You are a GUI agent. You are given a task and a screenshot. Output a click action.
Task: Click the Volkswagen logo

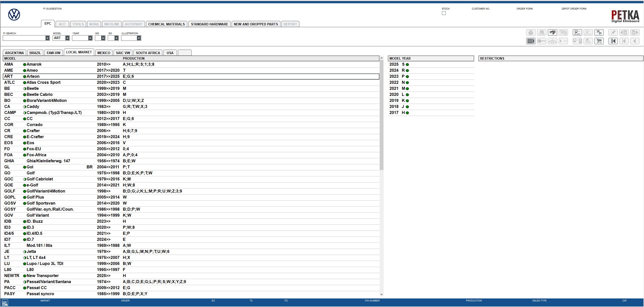14,15
